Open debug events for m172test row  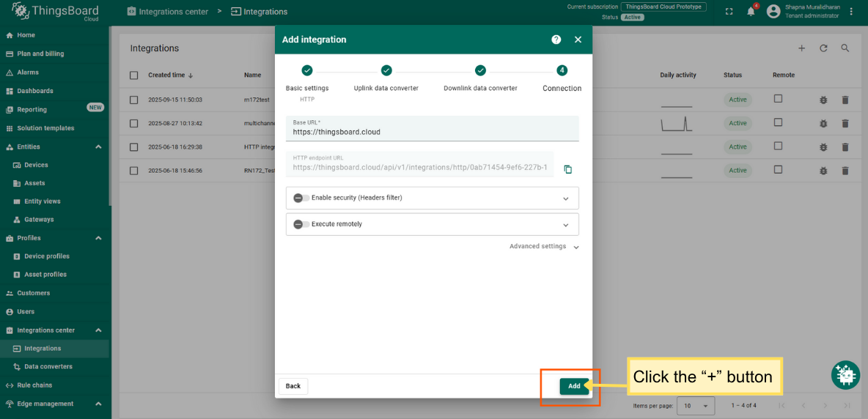(823, 100)
